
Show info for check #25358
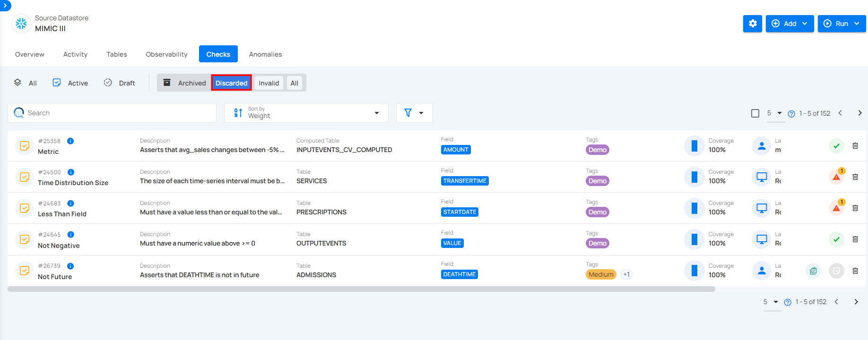tap(70, 141)
